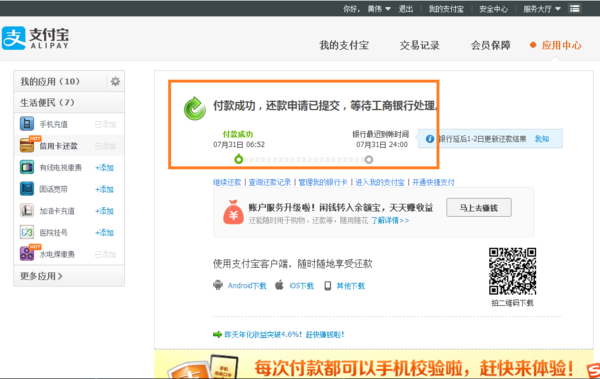This screenshot has height=379, width=600.
Task: Click the 加油卡充值 icon
Action: point(27,211)
